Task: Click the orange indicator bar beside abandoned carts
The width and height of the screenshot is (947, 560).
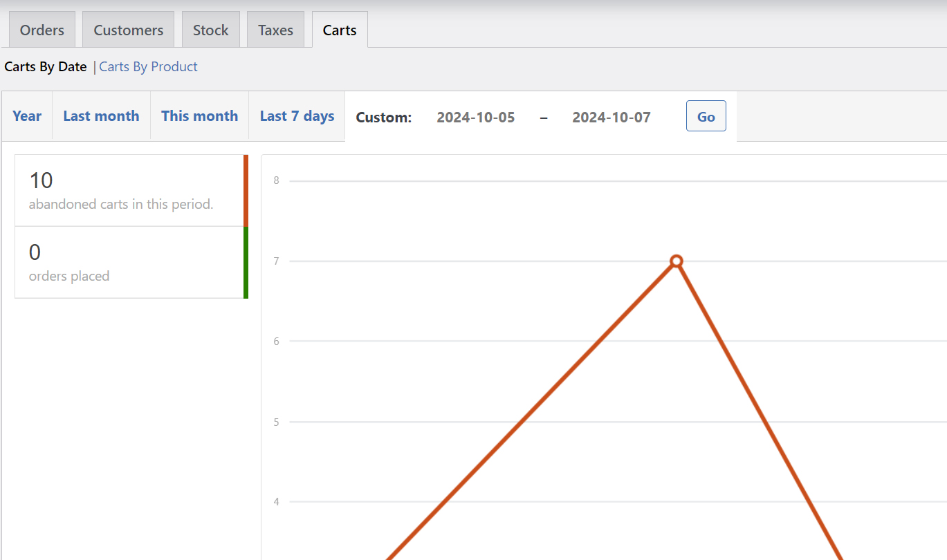Action: (247, 189)
